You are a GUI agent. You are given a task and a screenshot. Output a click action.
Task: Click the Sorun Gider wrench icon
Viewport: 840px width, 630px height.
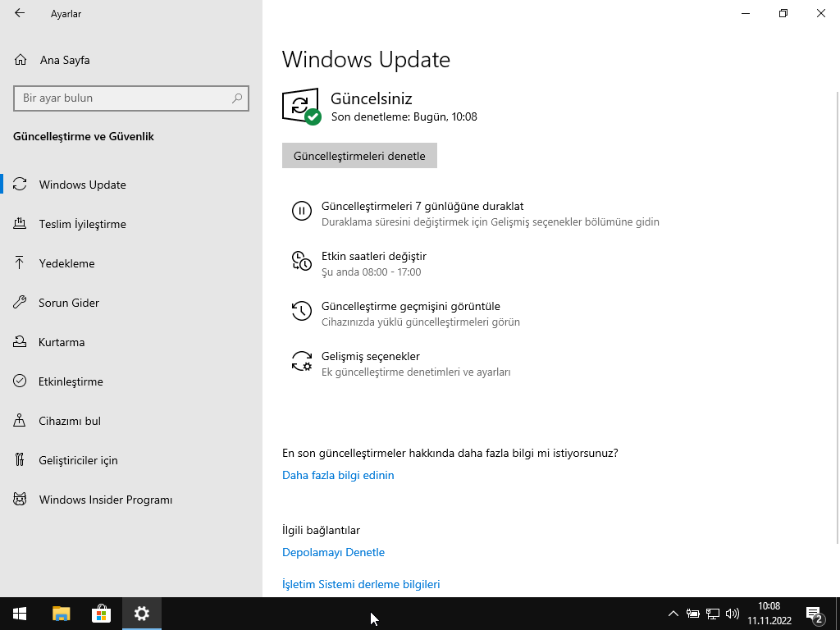[x=20, y=302]
